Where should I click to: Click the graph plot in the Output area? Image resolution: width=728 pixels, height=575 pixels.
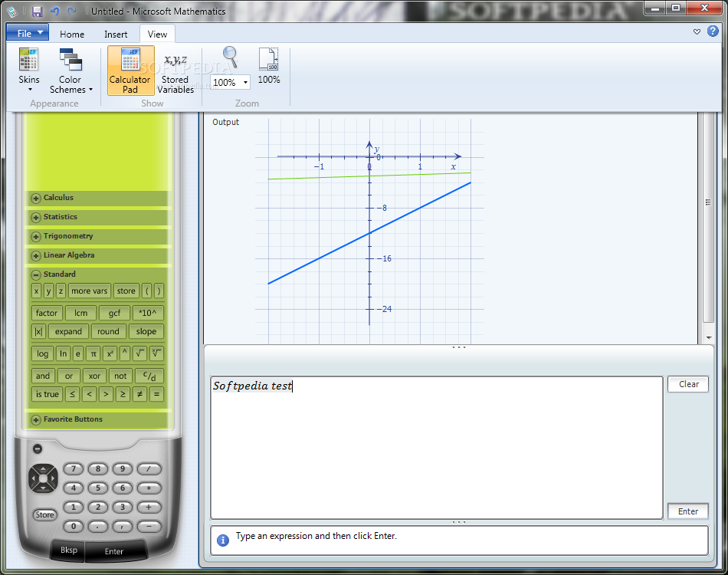click(369, 232)
